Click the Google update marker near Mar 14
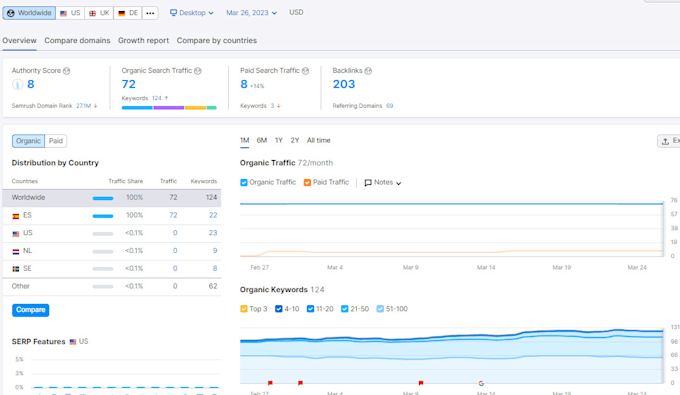Viewport: 680px width, 395px height. [481, 383]
